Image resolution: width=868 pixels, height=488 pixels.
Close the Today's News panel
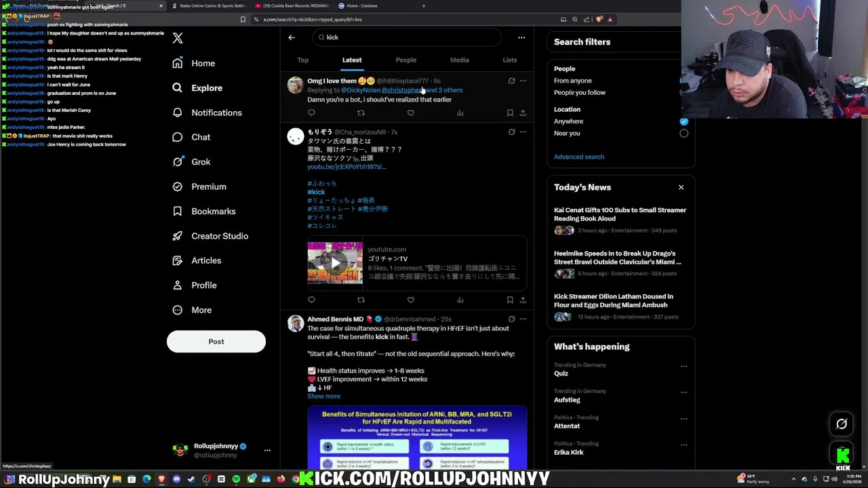(681, 188)
